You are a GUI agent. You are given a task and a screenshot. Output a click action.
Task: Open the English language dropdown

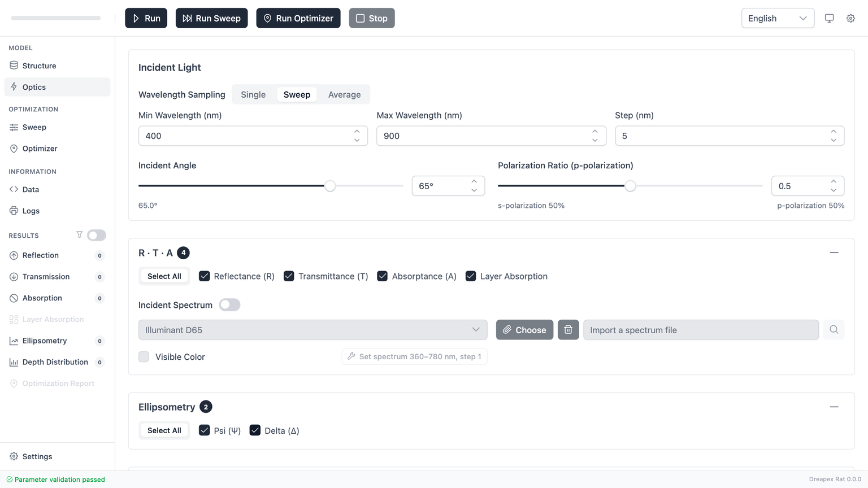(777, 18)
